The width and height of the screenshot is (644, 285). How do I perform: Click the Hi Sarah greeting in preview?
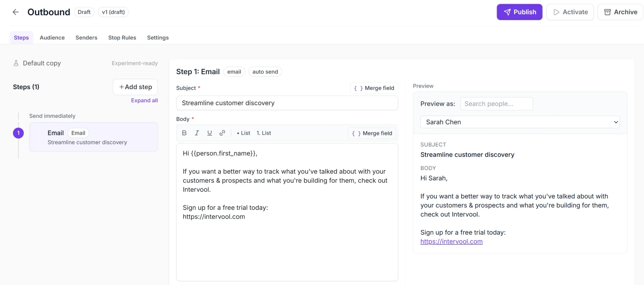434,178
